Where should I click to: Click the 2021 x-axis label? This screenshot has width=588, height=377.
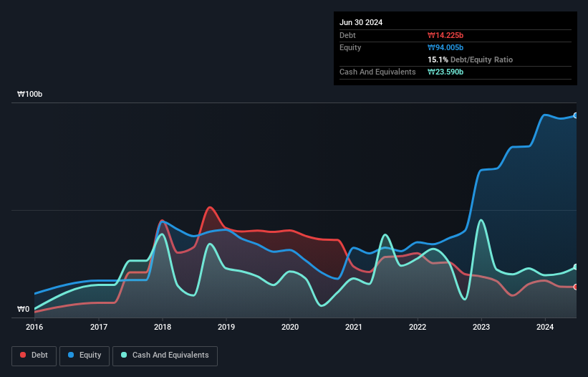coord(354,327)
